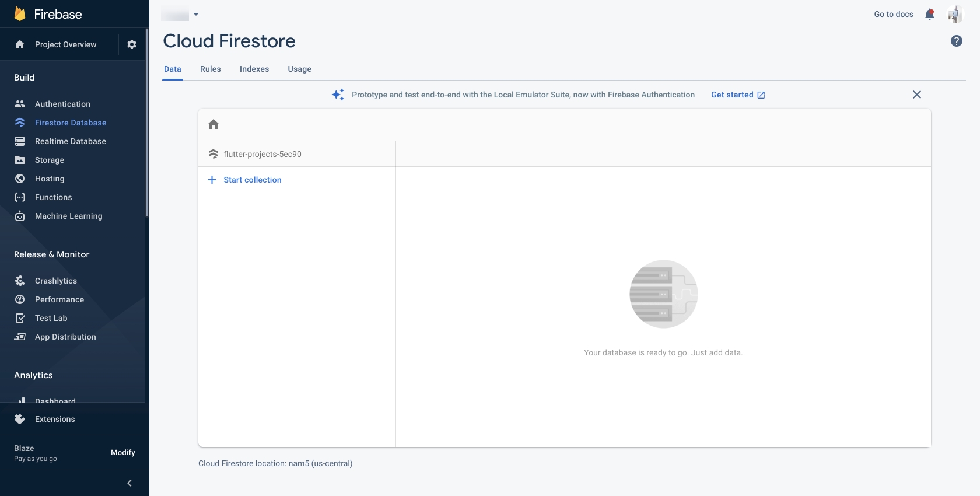Open the user account avatar
This screenshot has height=496, width=980.
pos(955,14)
